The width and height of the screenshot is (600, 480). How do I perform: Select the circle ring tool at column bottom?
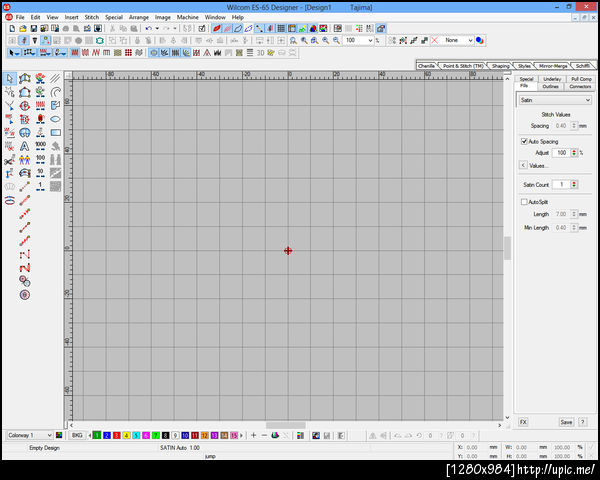pos(24,295)
